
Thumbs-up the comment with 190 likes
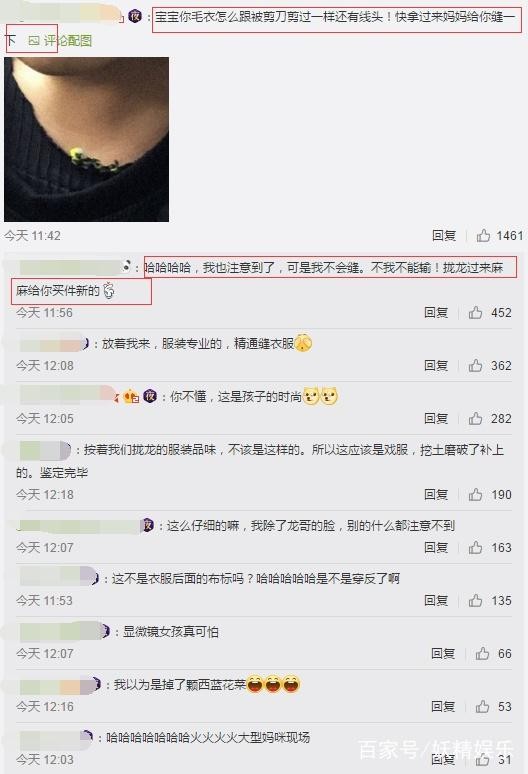[475, 495]
